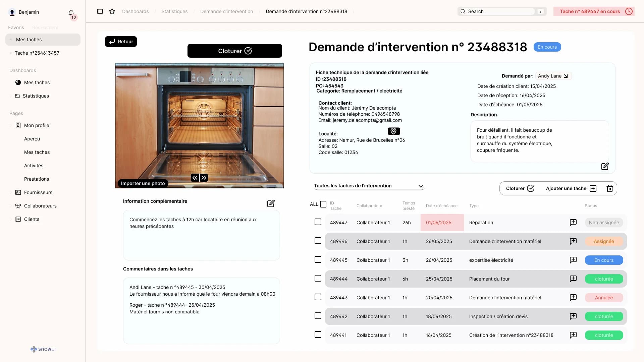Open Toutes les taches de l'intervention dropdown
644x362 pixels.
[369, 186]
